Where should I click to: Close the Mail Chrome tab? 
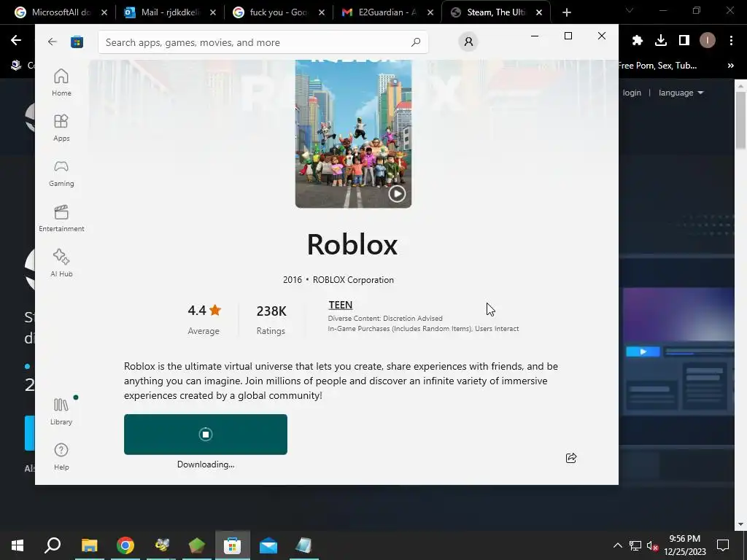(212, 12)
